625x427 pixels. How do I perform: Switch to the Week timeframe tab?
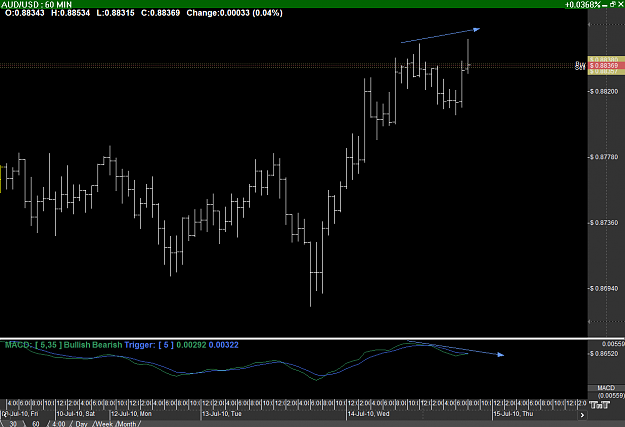coord(104,423)
